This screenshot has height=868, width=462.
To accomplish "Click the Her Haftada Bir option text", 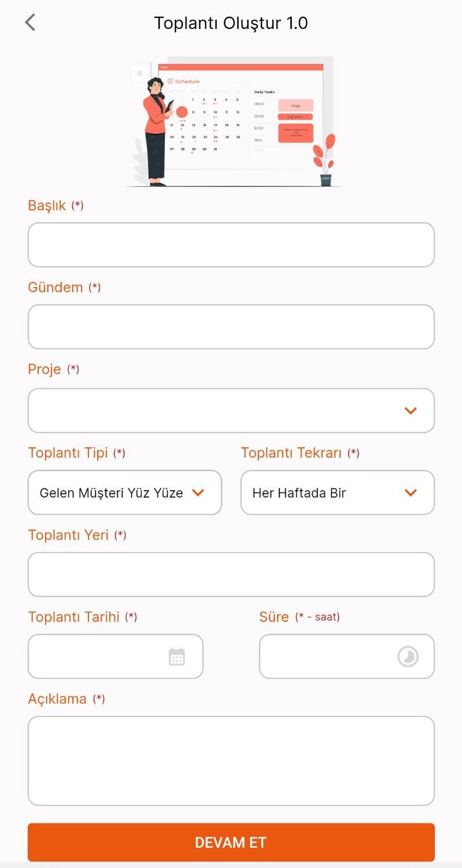I will pyautogui.click(x=299, y=493).
